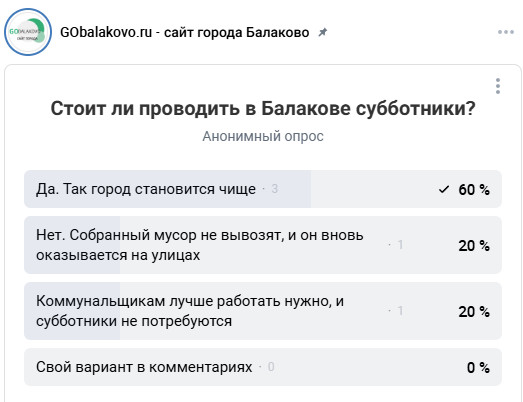Click the vote count 3 on first option
Image resolution: width=523 pixels, height=402 pixels.
274,189
